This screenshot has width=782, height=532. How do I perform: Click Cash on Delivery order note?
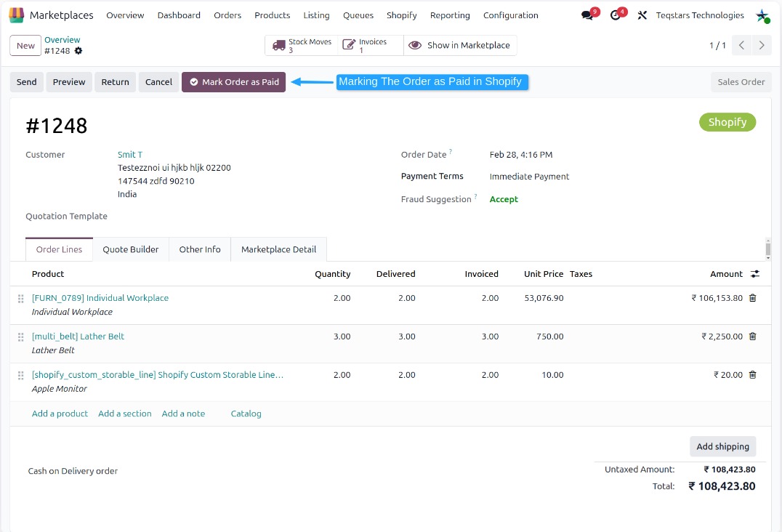pos(73,471)
